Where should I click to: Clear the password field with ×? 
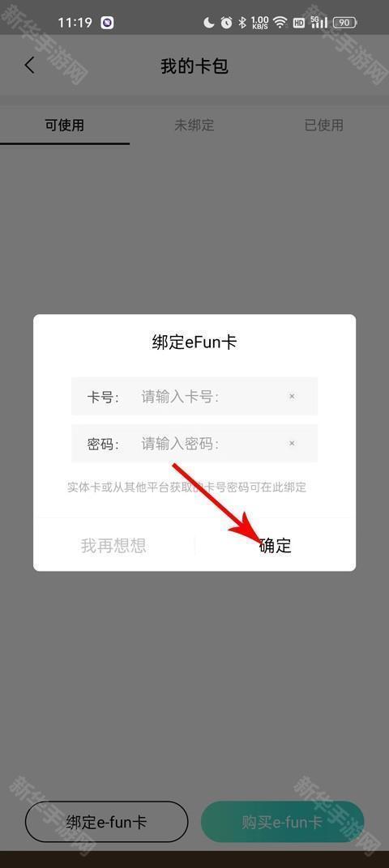pos(292,444)
